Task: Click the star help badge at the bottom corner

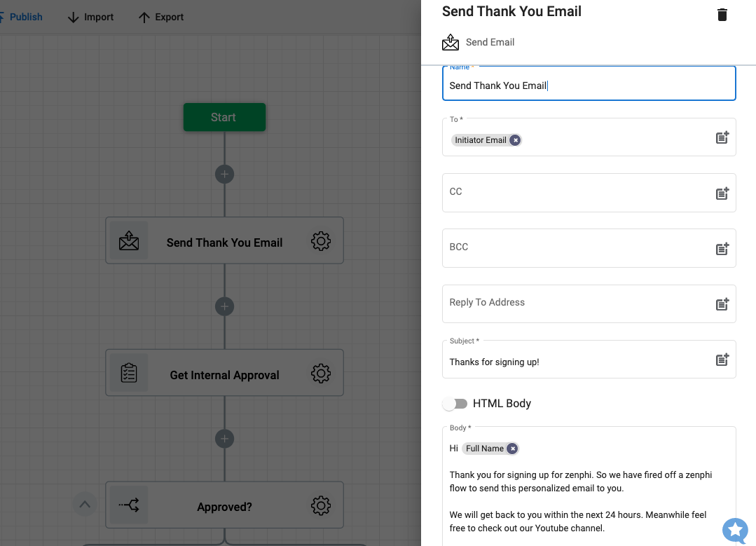Action: (735, 530)
